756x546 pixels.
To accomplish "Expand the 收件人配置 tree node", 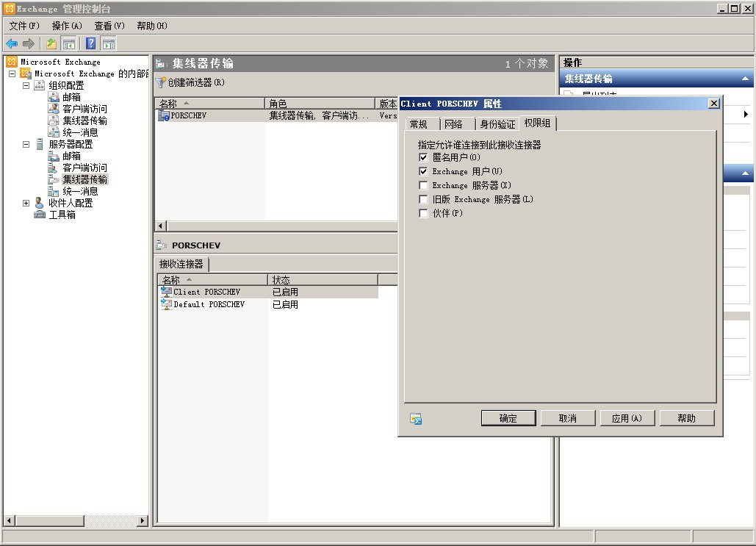I will pos(26,203).
